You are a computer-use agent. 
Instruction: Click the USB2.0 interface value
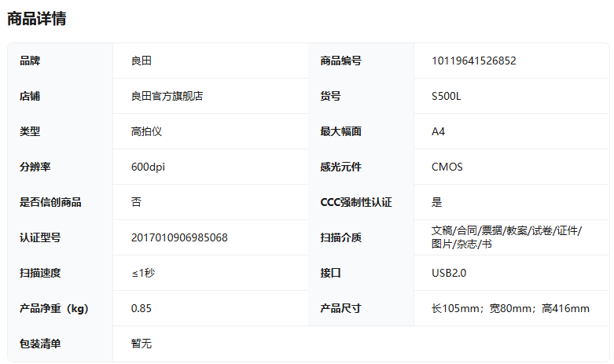[449, 273]
